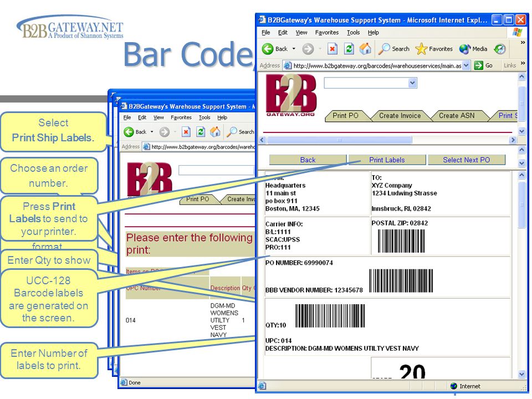This screenshot has width=532, height=399.
Task: Click the 'PO NUMBER: 69990074' text
Action: point(299,263)
